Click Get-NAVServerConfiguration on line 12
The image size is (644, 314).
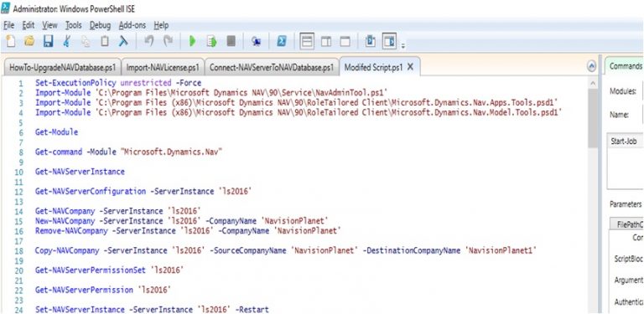91,191
